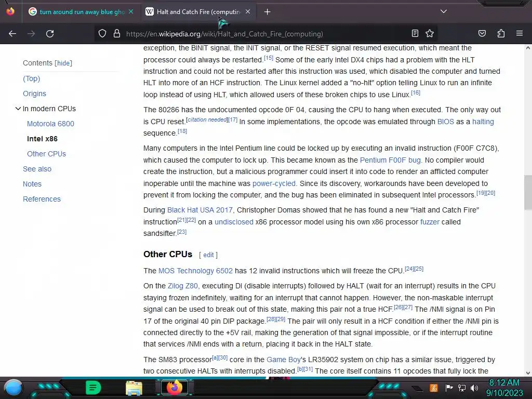The image size is (532, 399).
Task: Click the scrollbar down arrow
Action: [x=528, y=373]
